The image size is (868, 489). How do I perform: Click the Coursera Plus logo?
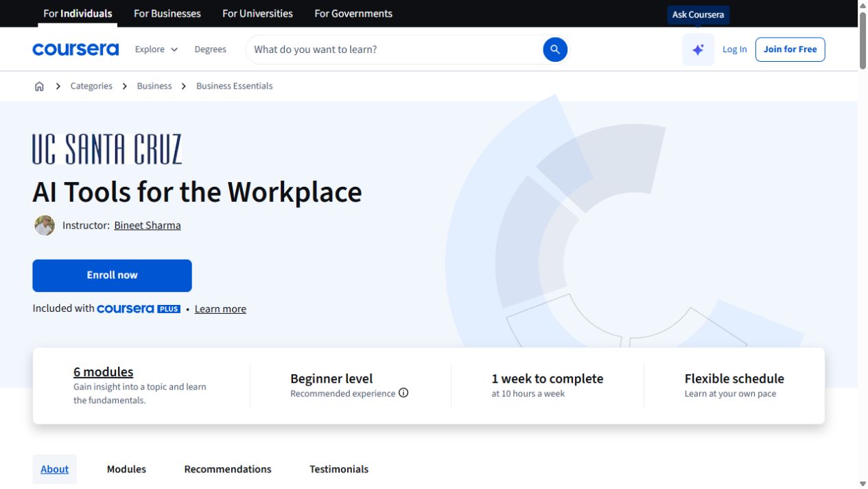coord(139,309)
